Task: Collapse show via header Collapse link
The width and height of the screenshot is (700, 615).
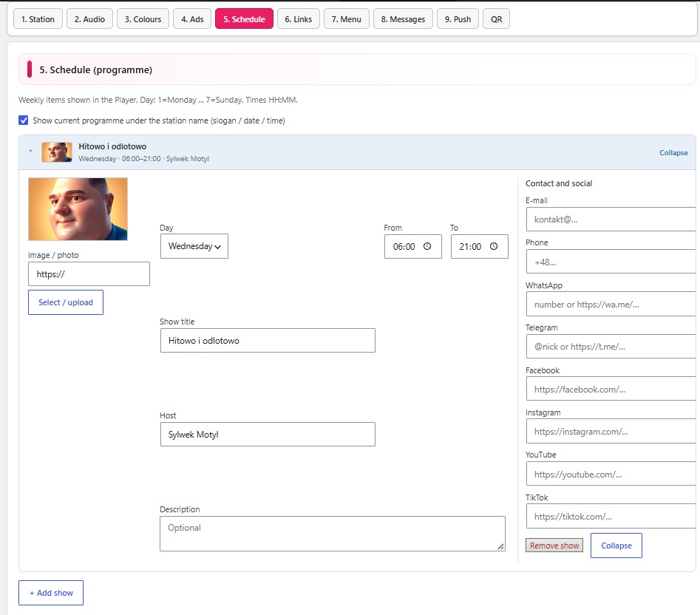Action: click(673, 152)
